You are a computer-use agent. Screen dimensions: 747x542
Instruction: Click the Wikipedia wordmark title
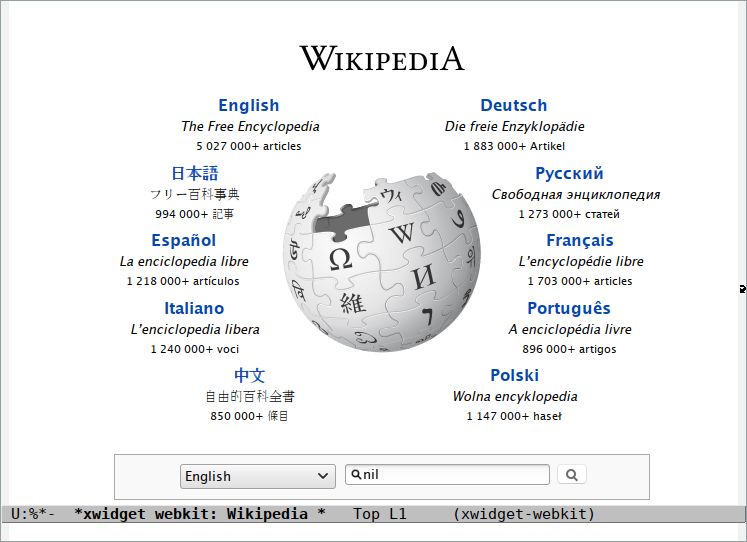coord(382,58)
